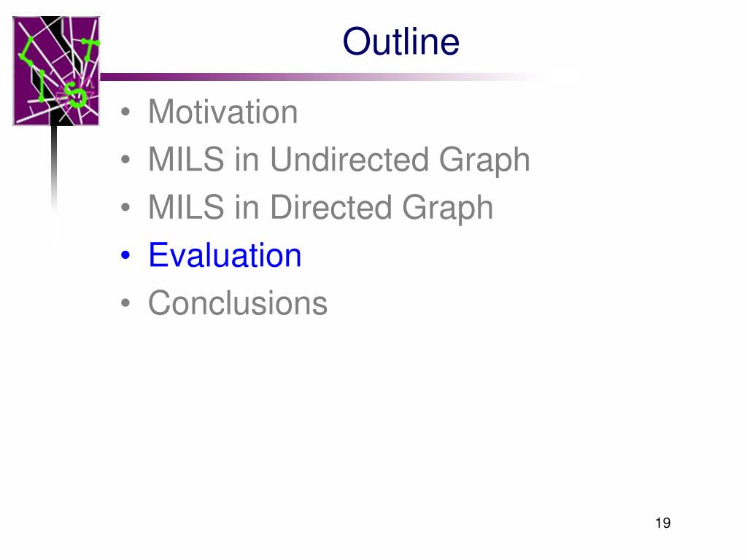Click the bullet dot beside Motivation
Viewport: 747px width, 560px height.
pos(125,112)
